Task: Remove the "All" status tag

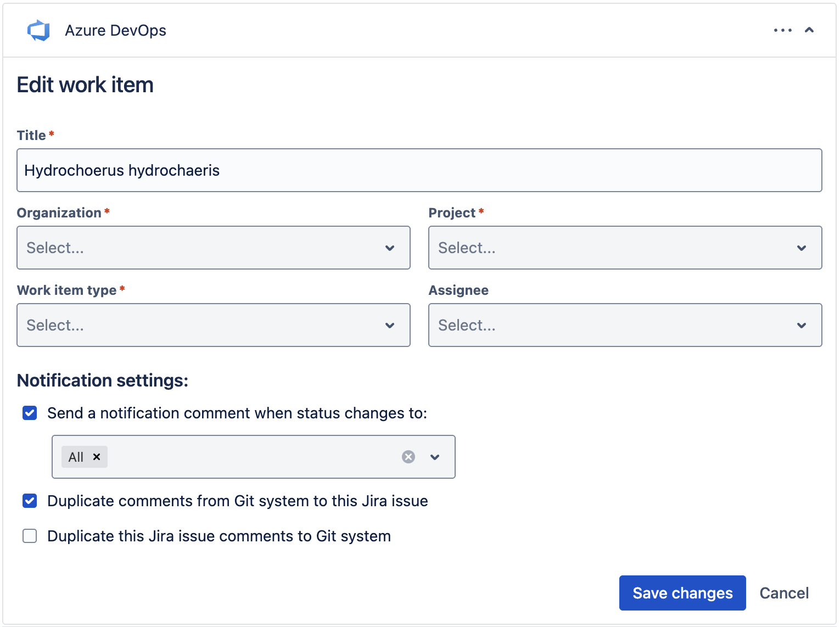Action: (x=97, y=457)
